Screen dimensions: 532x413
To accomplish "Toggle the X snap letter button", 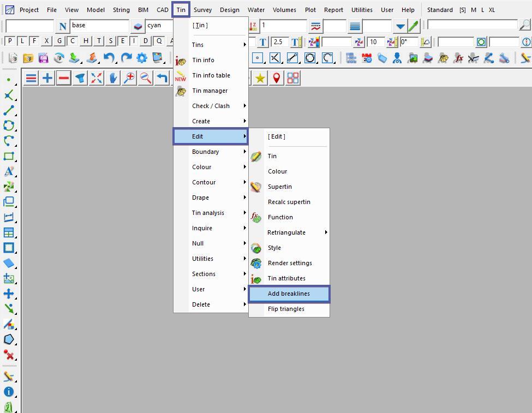I will tap(47, 41).
